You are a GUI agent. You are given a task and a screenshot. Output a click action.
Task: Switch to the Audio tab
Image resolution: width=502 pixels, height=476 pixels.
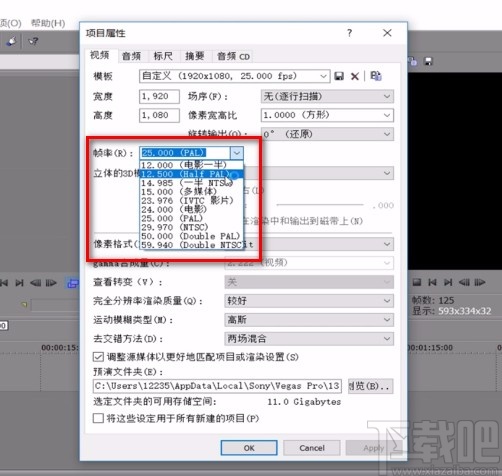click(x=132, y=56)
